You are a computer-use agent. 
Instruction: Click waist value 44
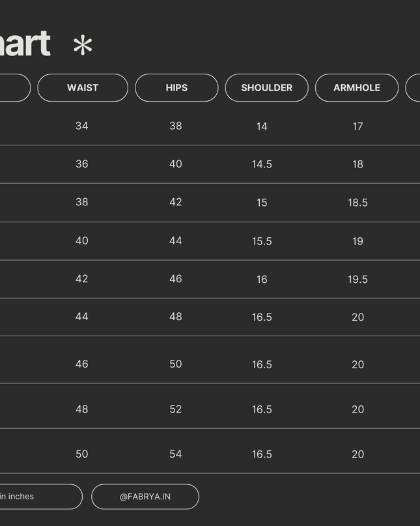point(82,316)
